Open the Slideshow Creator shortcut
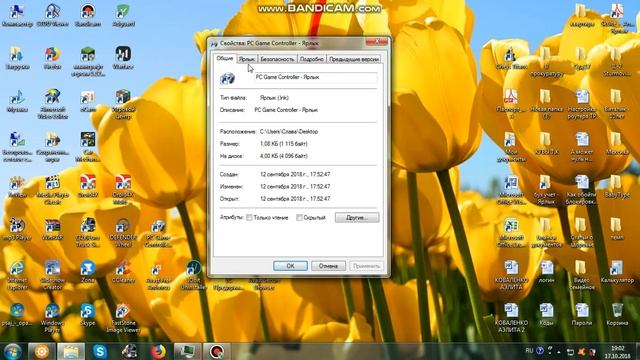 (52, 276)
